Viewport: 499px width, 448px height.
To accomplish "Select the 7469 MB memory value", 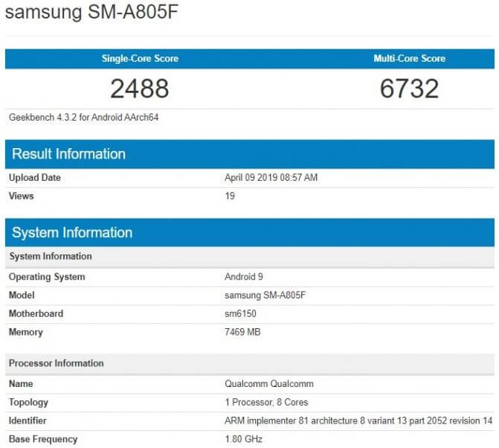I will tap(242, 332).
